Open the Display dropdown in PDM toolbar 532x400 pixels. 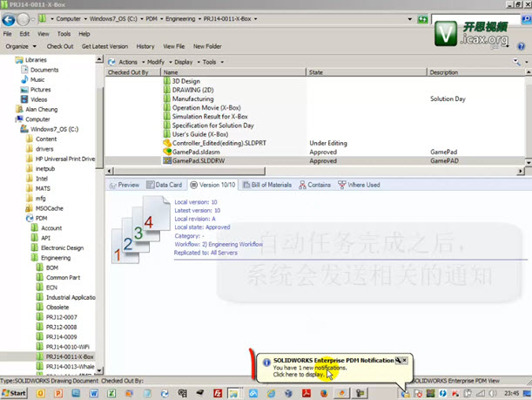(185, 62)
